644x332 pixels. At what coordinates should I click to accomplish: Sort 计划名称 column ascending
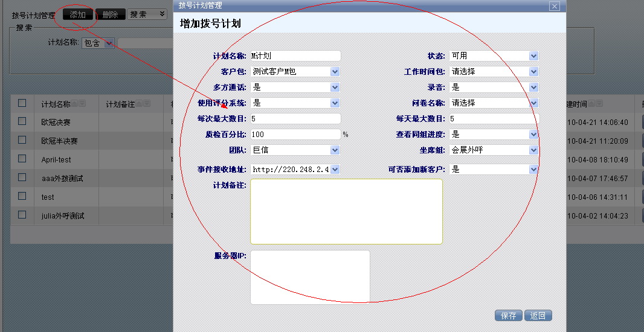[74, 104]
